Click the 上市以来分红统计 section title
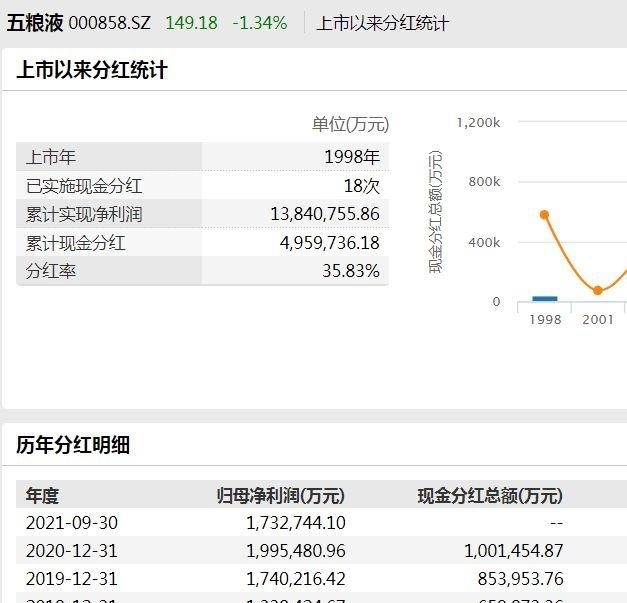 [92, 70]
